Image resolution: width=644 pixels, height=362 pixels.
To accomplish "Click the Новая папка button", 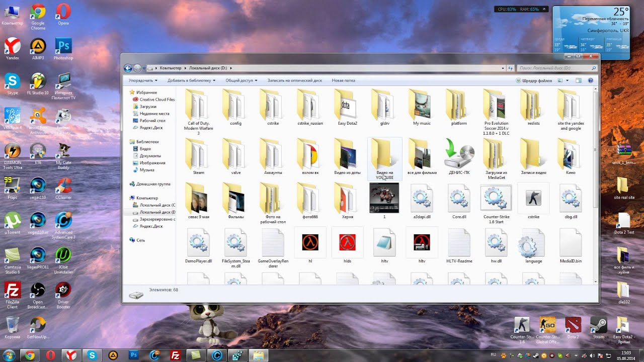I will pyautogui.click(x=344, y=80).
